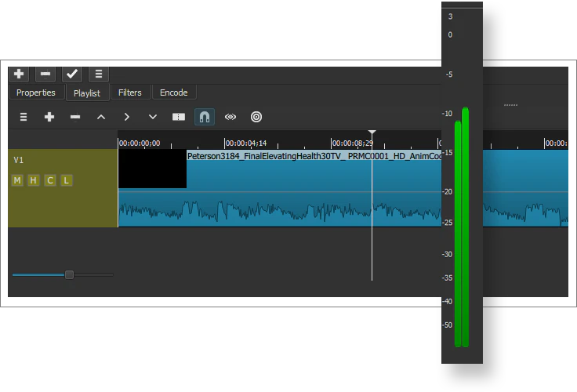577x392 pixels.
Task: Click the timeline lift up-chevron icon
Action: 101,117
